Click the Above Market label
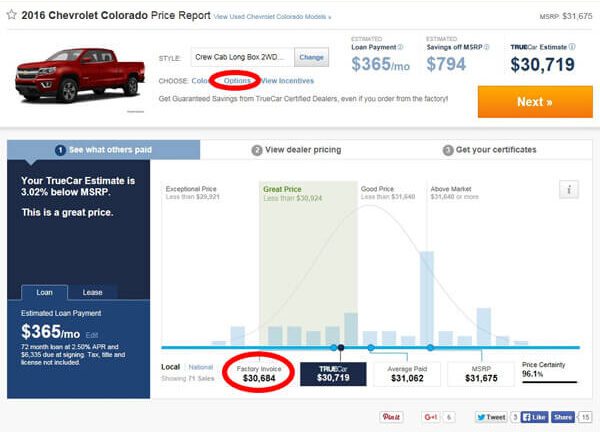 tap(451, 189)
